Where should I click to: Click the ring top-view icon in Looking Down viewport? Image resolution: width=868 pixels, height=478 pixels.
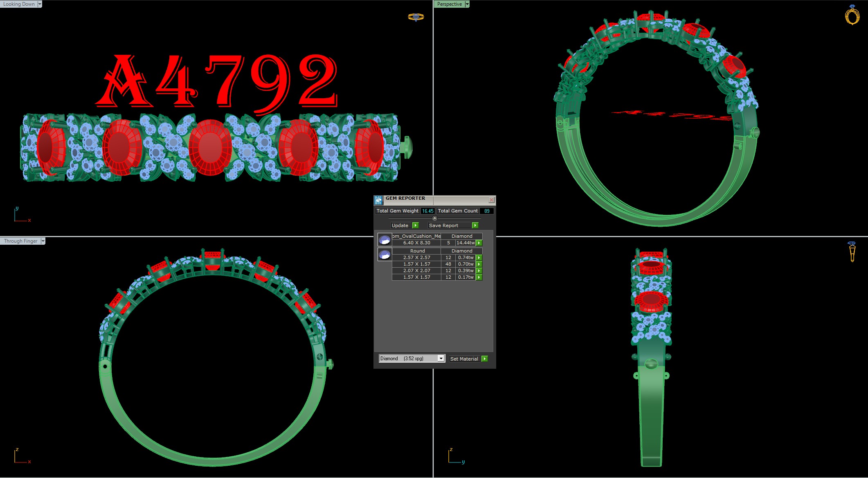point(416,17)
